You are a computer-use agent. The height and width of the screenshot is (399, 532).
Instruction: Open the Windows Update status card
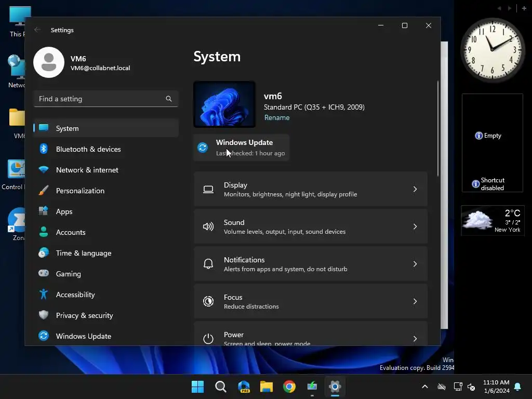point(241,148)
